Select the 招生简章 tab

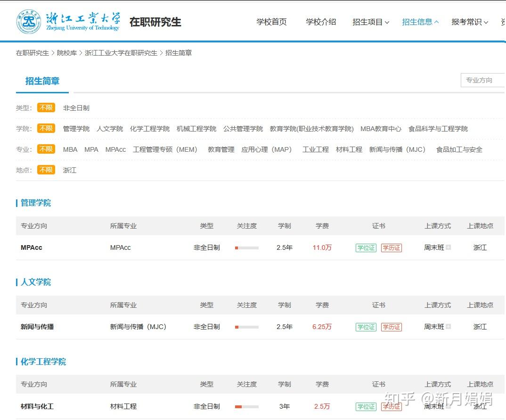pos(42,81)
